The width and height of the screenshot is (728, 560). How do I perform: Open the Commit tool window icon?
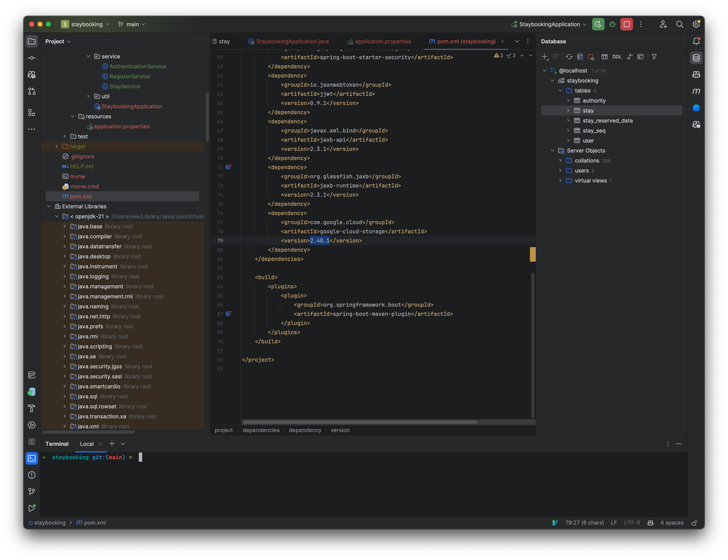(x=32, y=58)
